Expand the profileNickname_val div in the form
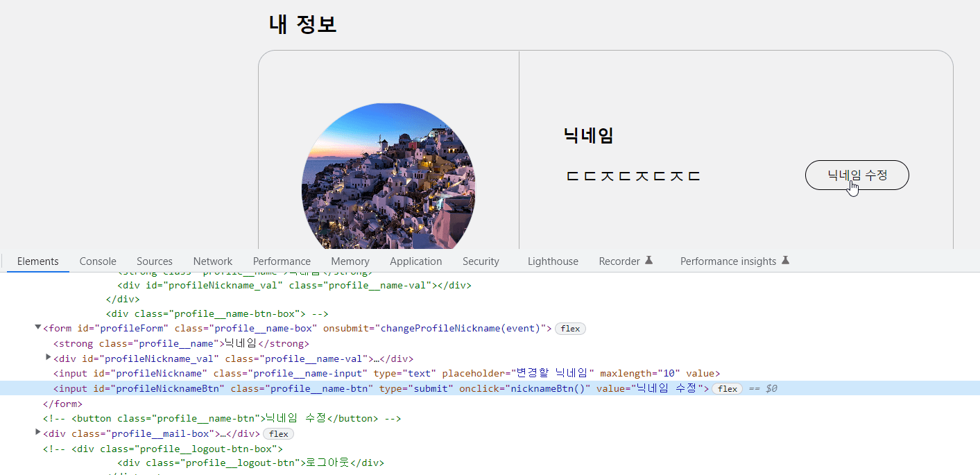The image size is (980, 475). [x=49, y=358]
